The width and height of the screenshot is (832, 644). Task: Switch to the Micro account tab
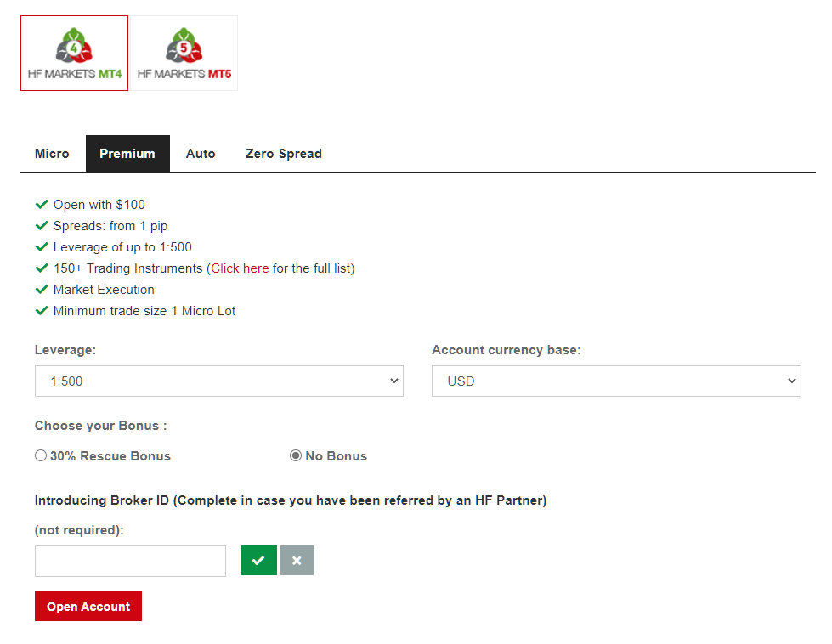pyautogui.click(x=52, y=154)
